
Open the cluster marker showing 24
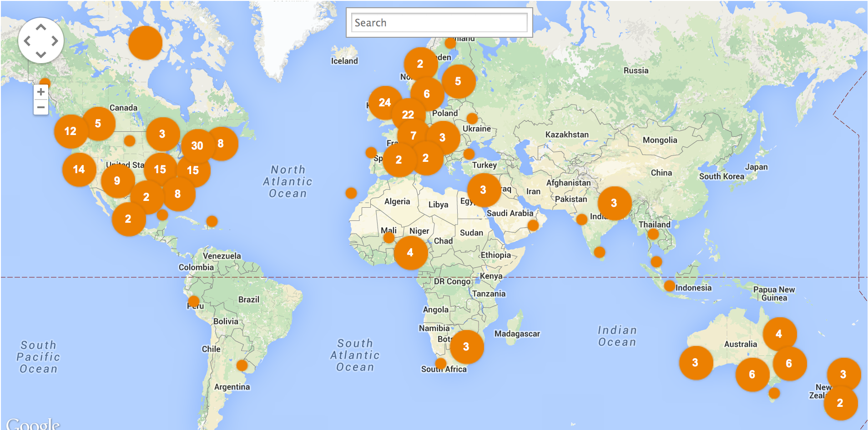385,103
